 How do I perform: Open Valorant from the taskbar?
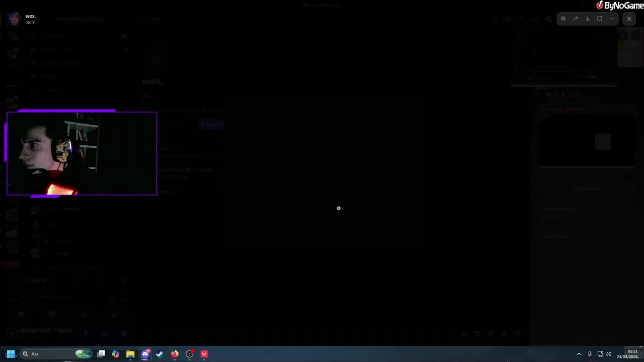pyautogui.click(x=204, y=354)
